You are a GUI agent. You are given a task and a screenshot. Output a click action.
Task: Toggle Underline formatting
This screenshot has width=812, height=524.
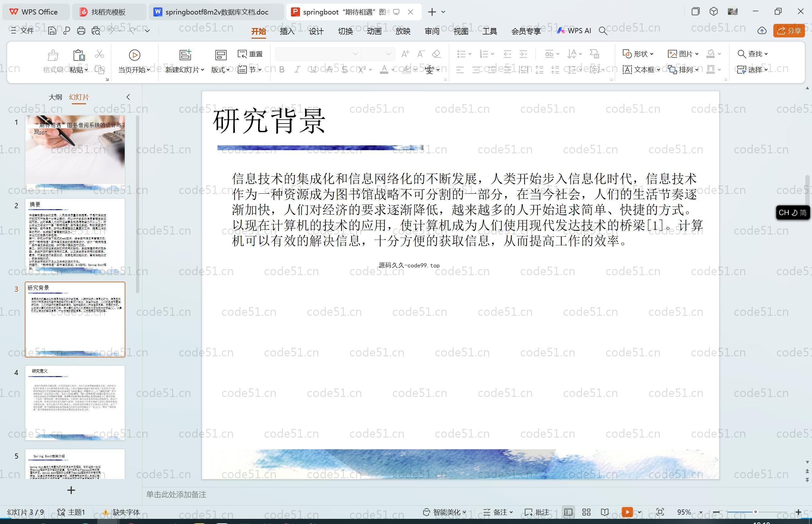[313, 70]
